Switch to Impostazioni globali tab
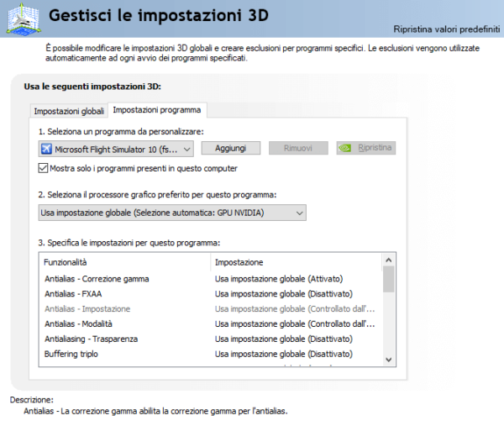The height and width of the screenshot is (426, 504). pyautogui.click(x=69, y=111)
